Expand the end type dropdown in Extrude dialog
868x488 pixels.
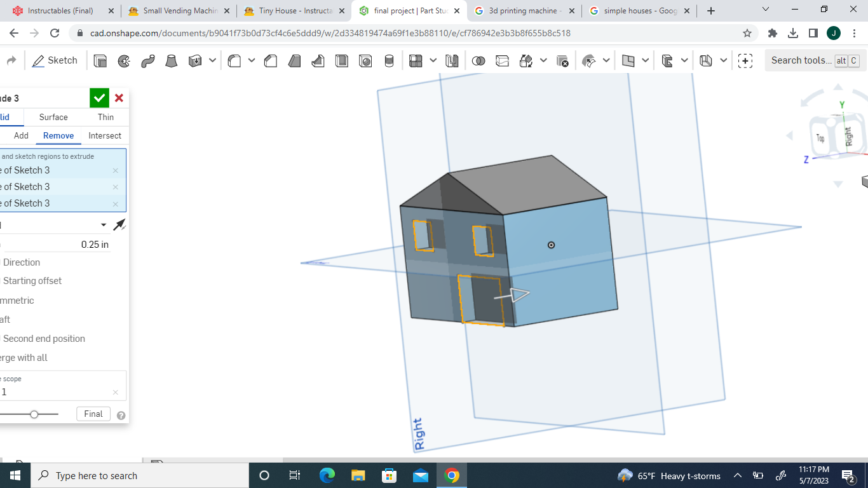[x=103, y=224]
